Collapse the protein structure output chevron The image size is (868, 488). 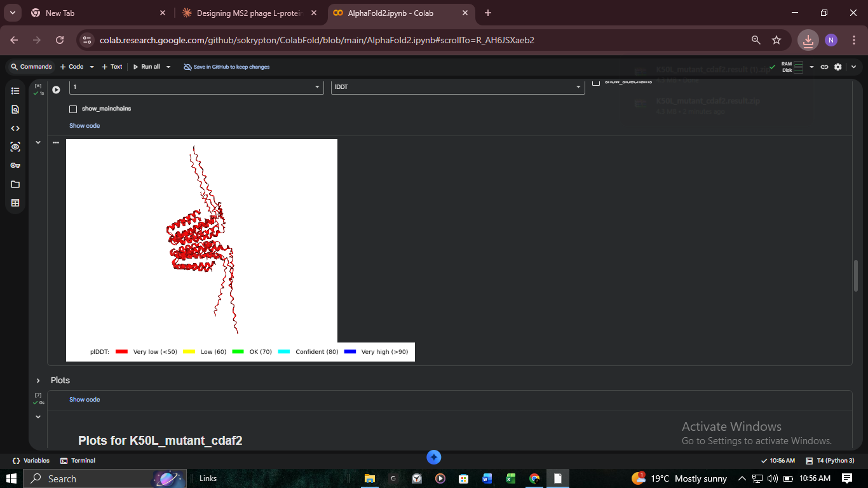point(38,143)
